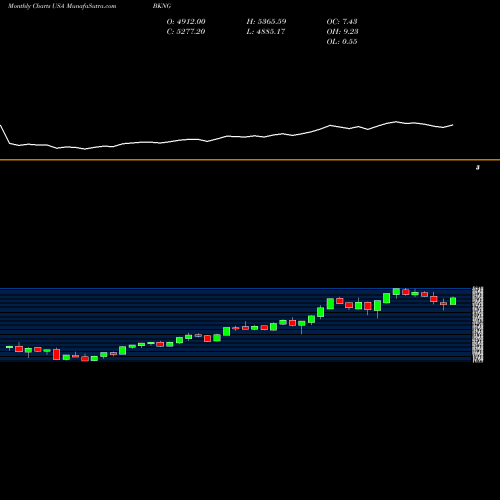Click the price axis labels beside candlestick chart
This screenshot has height=500, width=500.
click(x=478, y=324)
